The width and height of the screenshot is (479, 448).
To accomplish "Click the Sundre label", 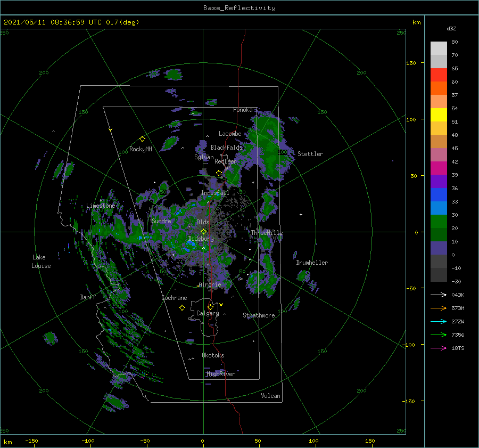I will click(x=161, y=221).
